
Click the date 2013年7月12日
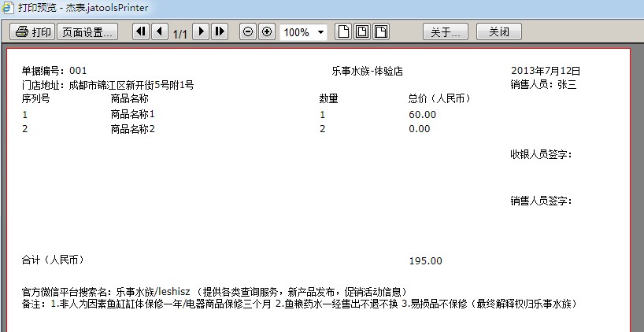546,71
